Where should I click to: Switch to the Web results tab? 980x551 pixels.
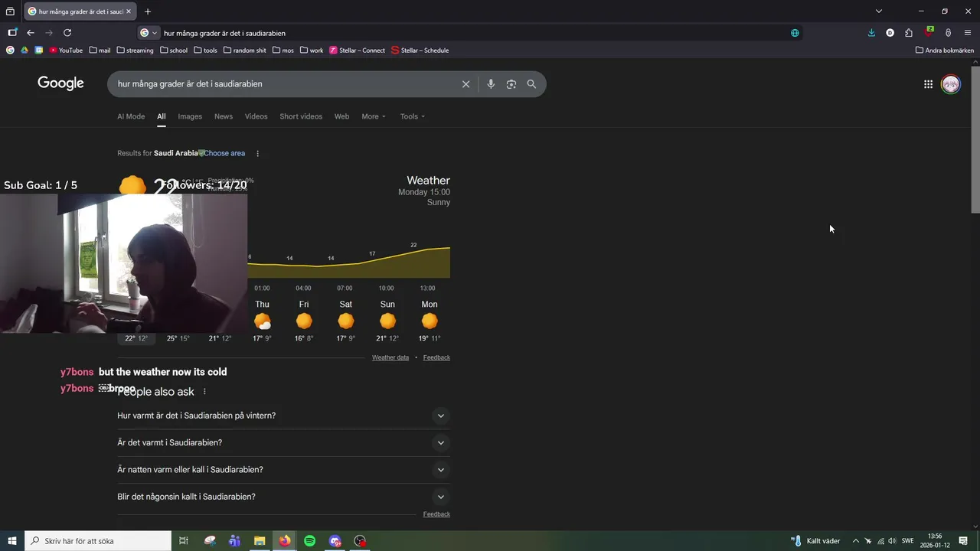coord(341,116)
